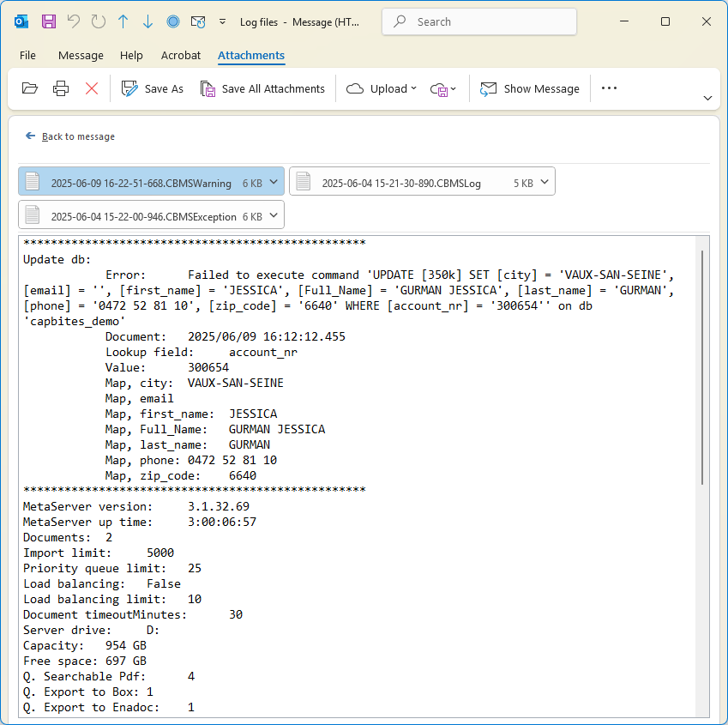Click the 'Update db:' text in the preview
The width and height of the screenshot is (728, 725).
click(x=57, y=259)
